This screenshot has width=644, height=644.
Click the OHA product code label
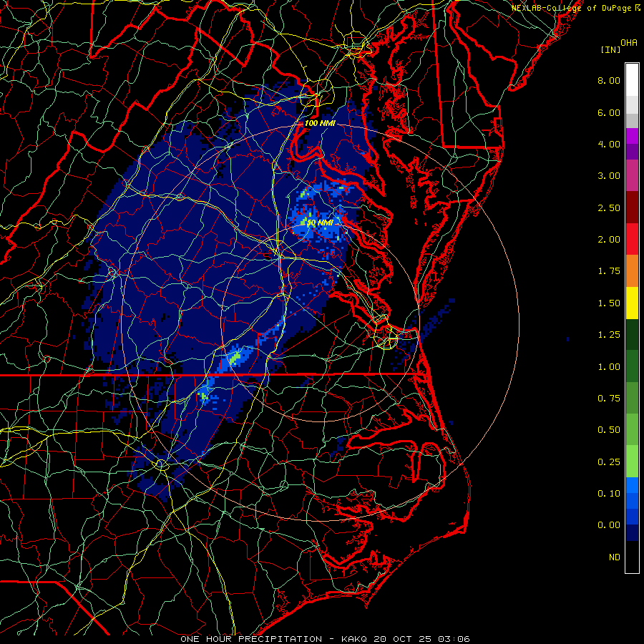click(629, 43)
